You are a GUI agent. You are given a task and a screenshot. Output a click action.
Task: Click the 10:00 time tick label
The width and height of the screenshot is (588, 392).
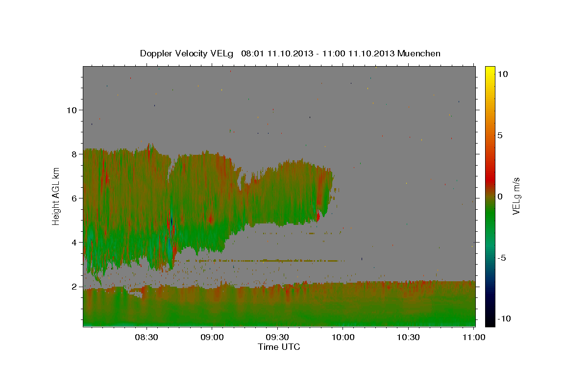click(x=343, y=338)
